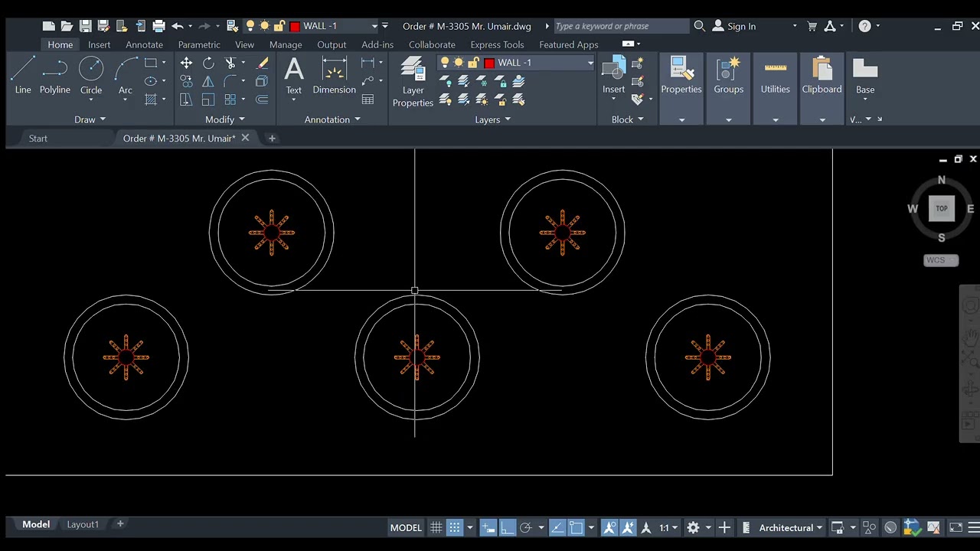Open Layer Properties manager
This screenshot has width=980, height=551.
[x=413, y=81]
